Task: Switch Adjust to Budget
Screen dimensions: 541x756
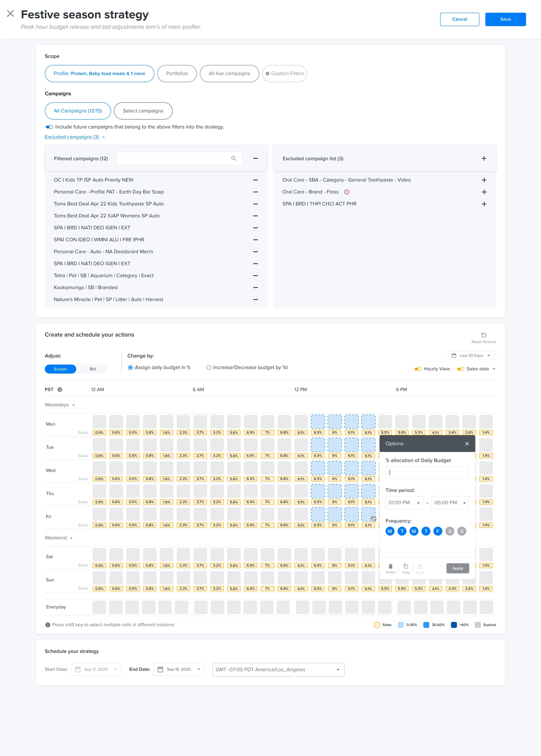Action: (x=60, y=369)
